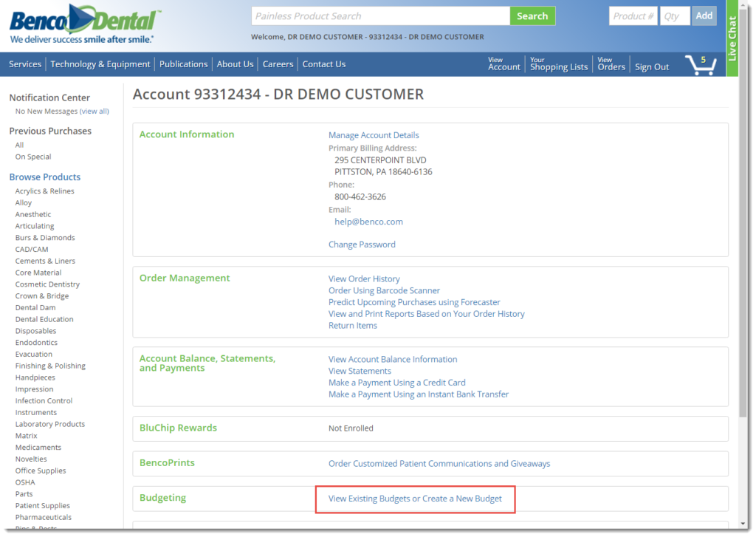Click the Benco Dental logo
This screenshot has width=756, height=537.
coord(83,24)
